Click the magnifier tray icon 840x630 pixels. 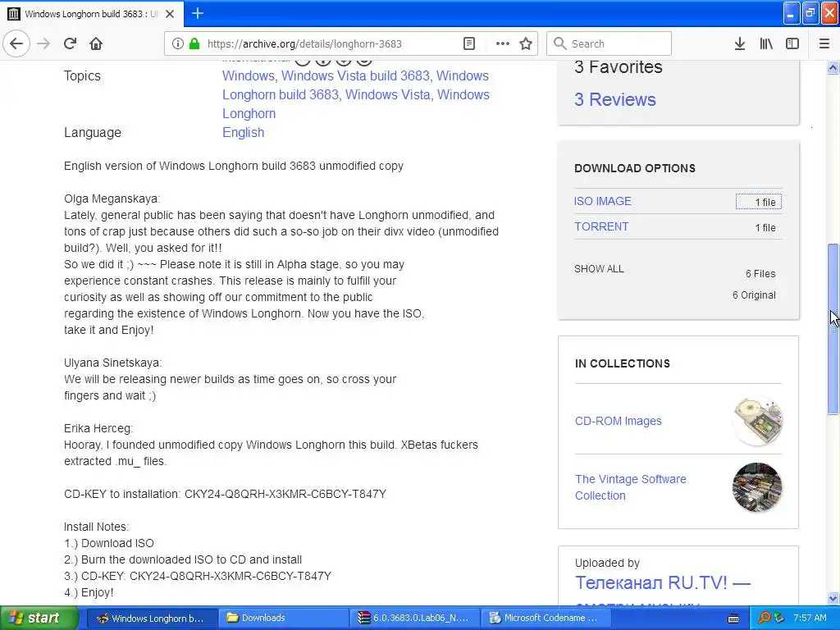(x=764, y=619)
